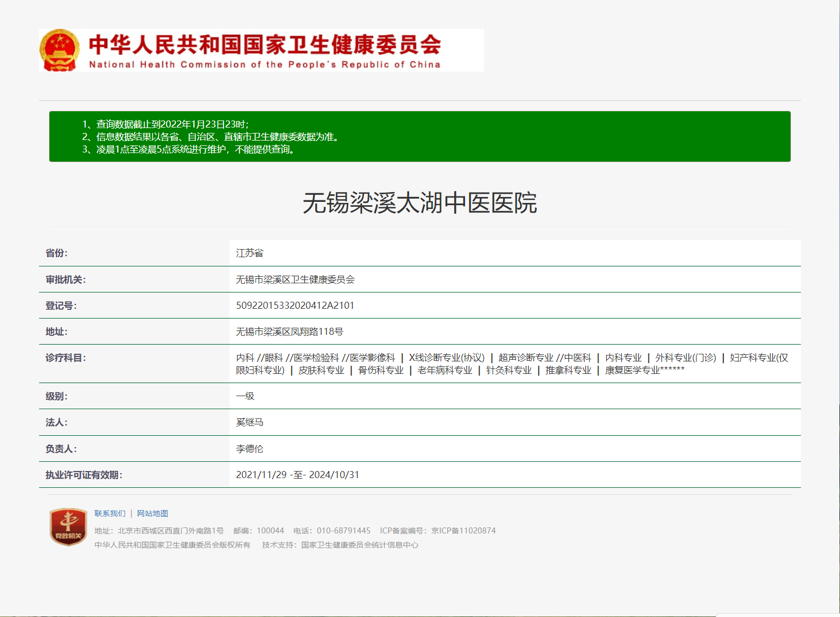Click the national emblem logo
840x617 pixels.
(x=60, y=50)
